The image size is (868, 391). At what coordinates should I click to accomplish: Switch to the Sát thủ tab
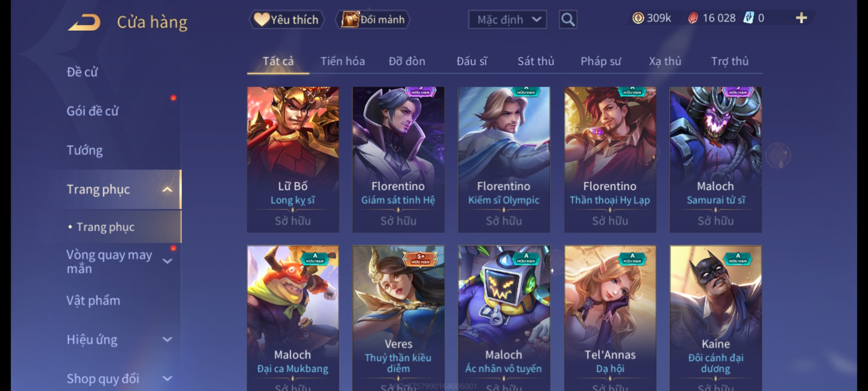(x=536, y=61)
